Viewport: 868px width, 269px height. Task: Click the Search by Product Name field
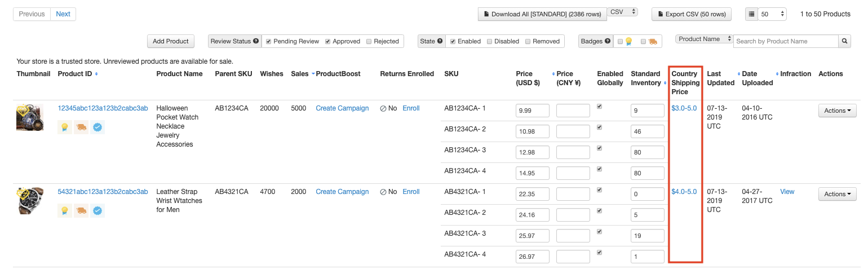[786, 41]
